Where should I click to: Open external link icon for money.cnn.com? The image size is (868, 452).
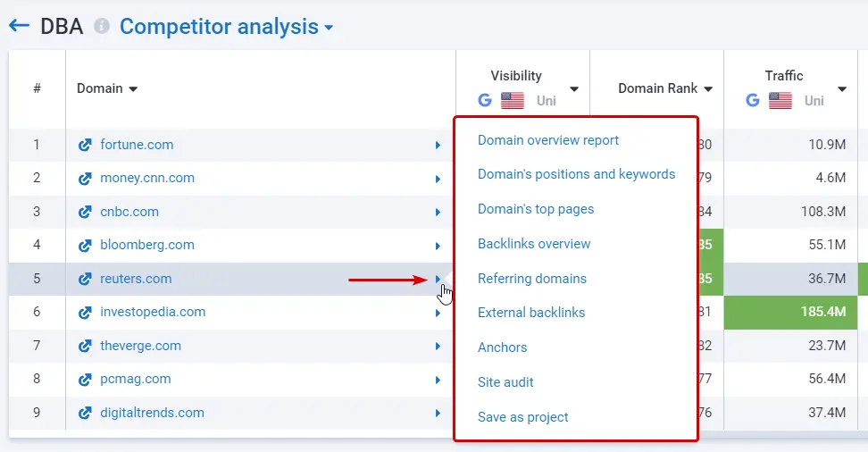pos(85,179)
